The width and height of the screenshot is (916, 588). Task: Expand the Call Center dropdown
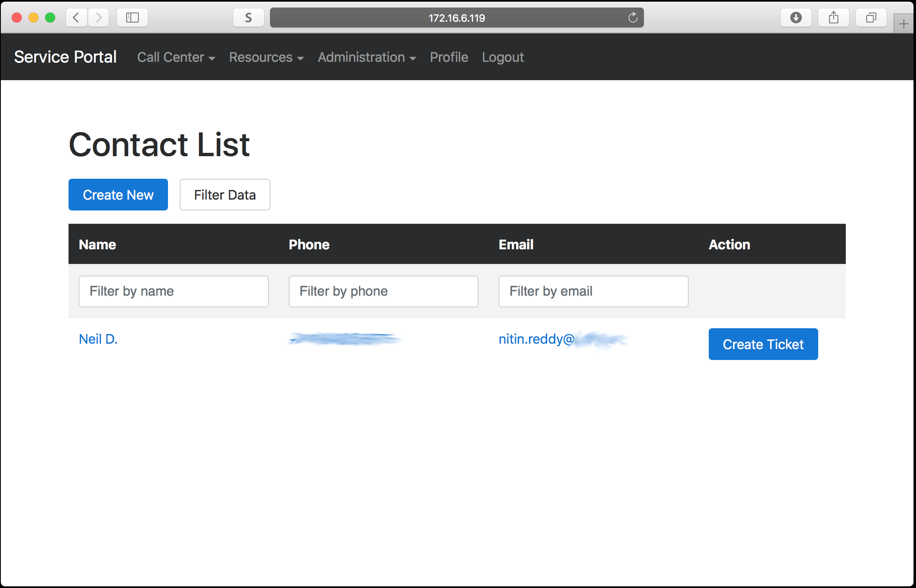pos(176,57)
